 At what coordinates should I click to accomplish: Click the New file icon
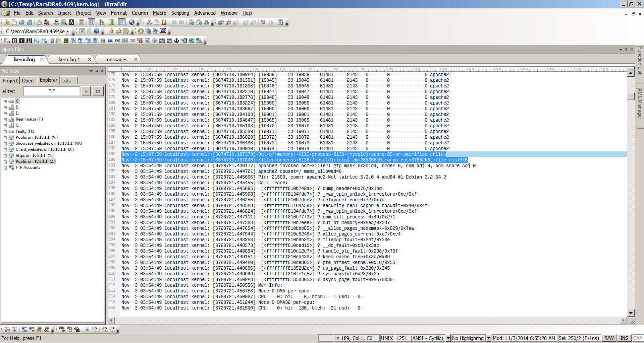click(14, 22)
